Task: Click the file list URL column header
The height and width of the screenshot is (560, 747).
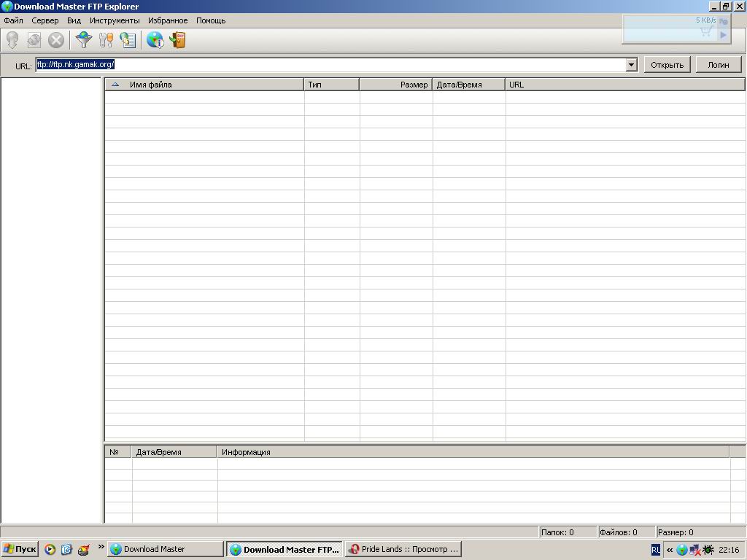Action: click(x=625, y=85)
